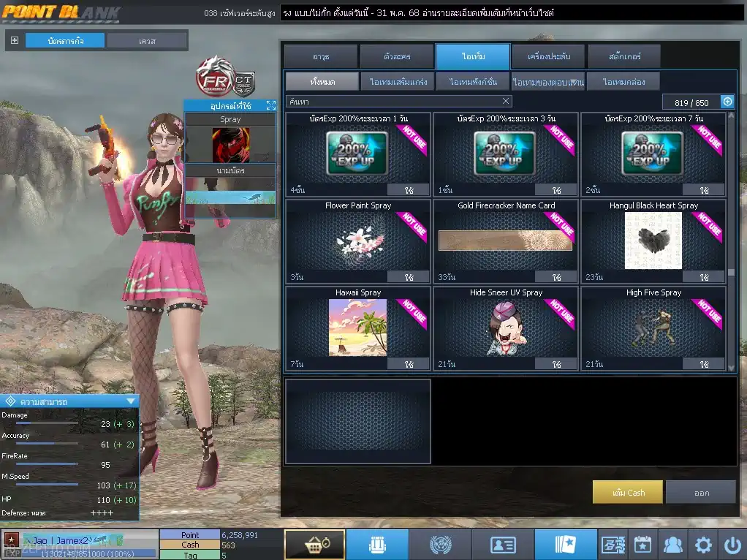Click the item search field
The height and width of the screenshot is (560, 747).
tap(399, 101)
